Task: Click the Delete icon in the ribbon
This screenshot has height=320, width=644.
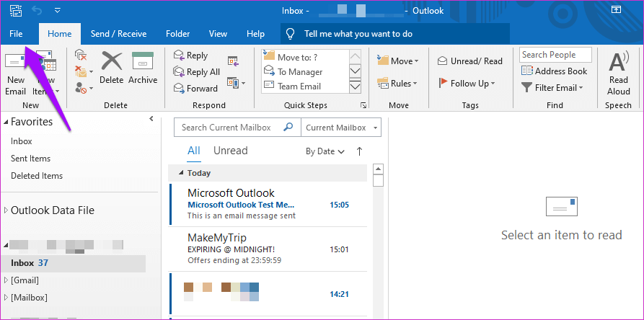Action: (x=112, y=67)
